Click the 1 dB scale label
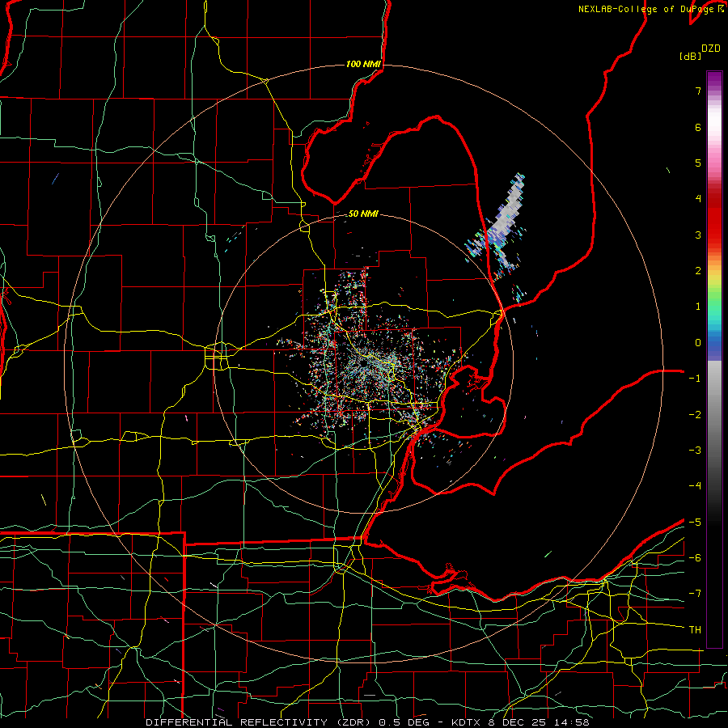This screenshot has height=728, width=728. pos(698,307)
